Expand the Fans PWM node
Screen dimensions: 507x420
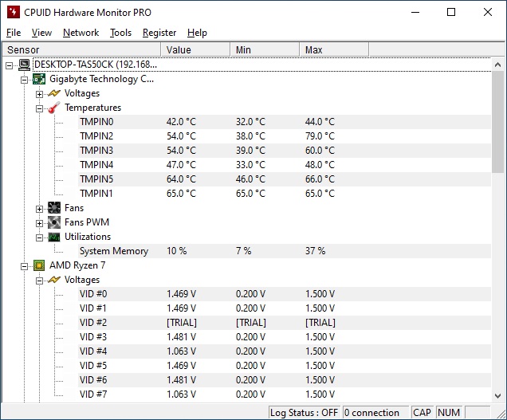point(39,223)
